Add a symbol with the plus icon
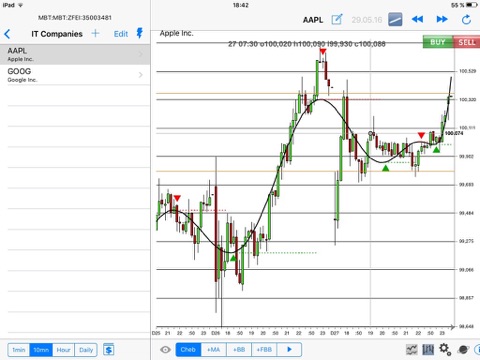The width and height of the screenshot is (480, 360). (95, 33)
